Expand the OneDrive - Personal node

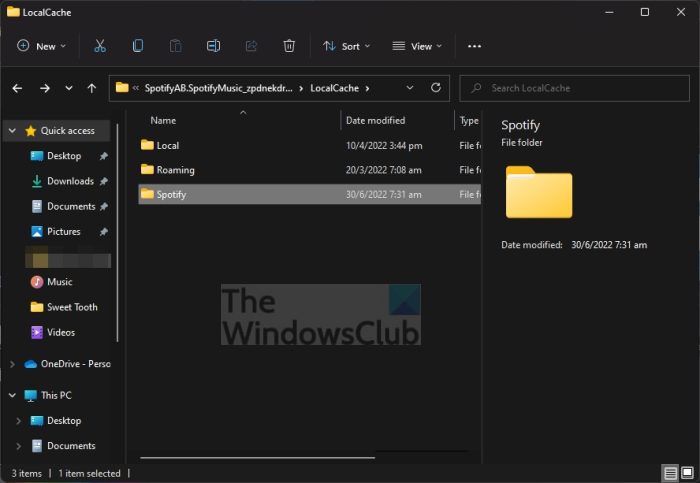point(12,364)
